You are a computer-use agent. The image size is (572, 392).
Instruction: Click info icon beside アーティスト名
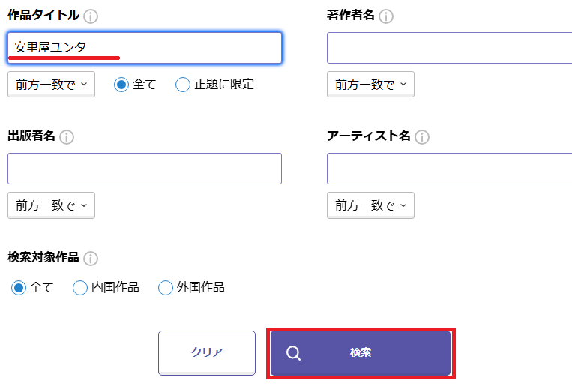click(422, 137)
